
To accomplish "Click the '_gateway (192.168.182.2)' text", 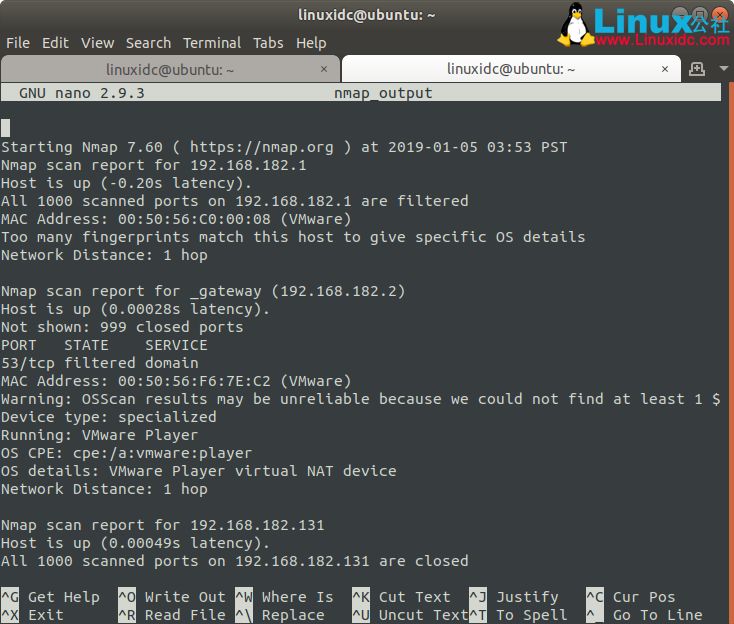I will pos(298,291).
